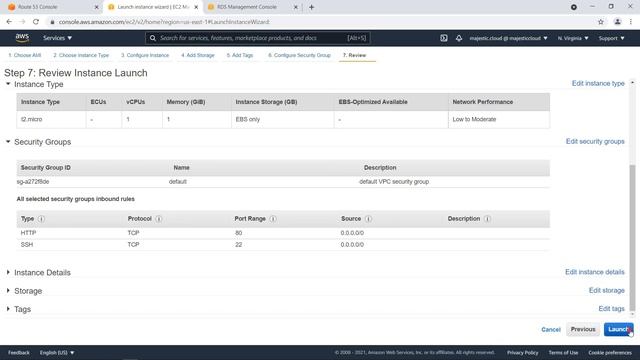Expand the Tags section

coord(8,309)
